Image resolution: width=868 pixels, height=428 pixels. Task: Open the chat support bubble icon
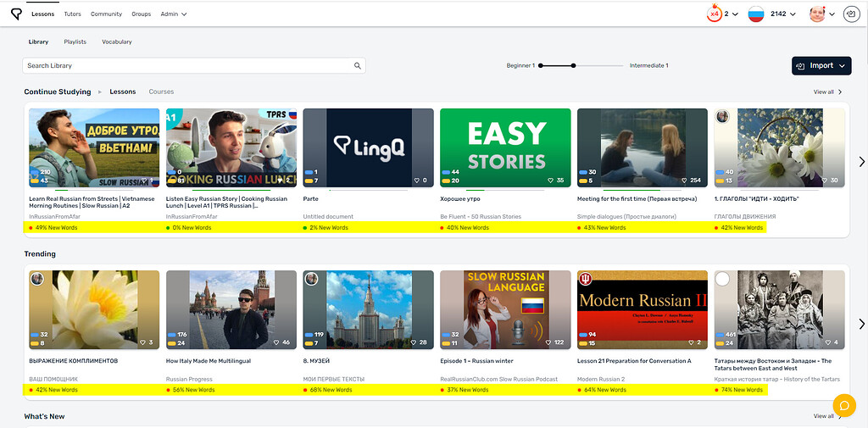(844, 405)
